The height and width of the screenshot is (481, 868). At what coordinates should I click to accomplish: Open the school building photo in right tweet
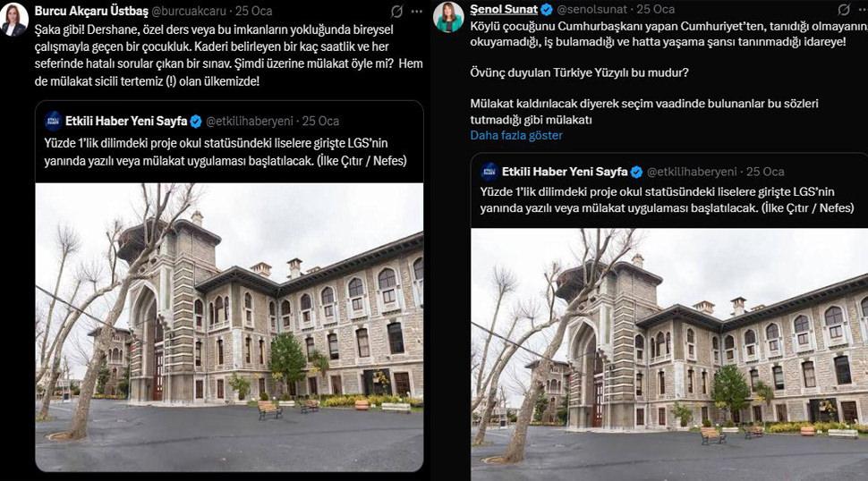669,354
